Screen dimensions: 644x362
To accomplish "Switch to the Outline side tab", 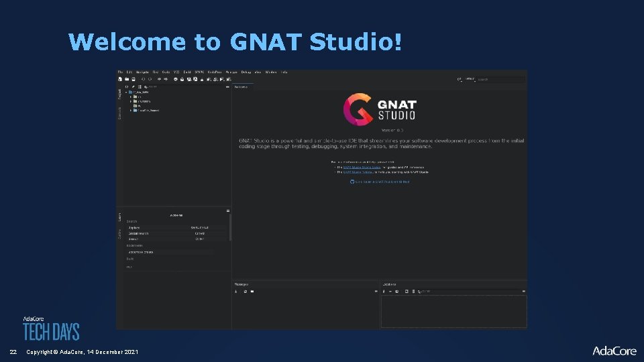I will click(x=119, y=234).
